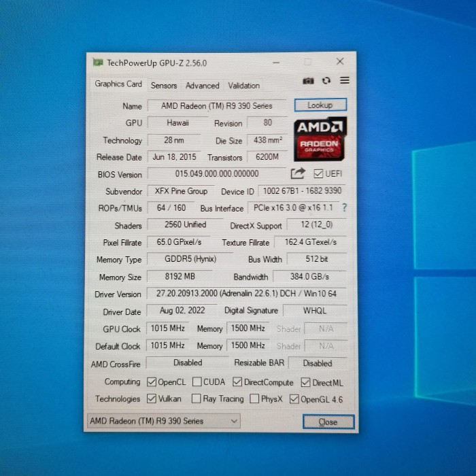
Task: Enable the Ray Tracing checkbox
Action: coord(196,398)
